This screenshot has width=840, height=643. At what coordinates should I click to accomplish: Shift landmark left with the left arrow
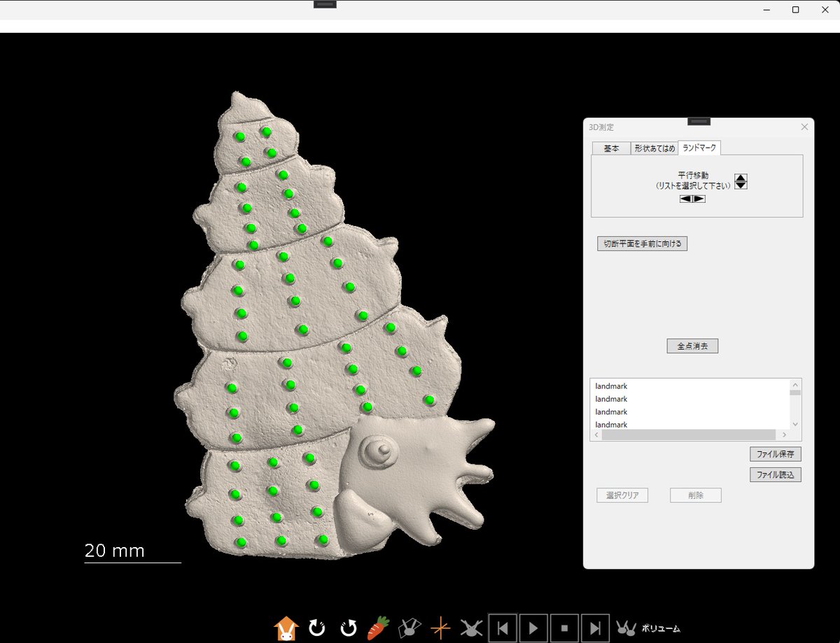tap(686, 199)
